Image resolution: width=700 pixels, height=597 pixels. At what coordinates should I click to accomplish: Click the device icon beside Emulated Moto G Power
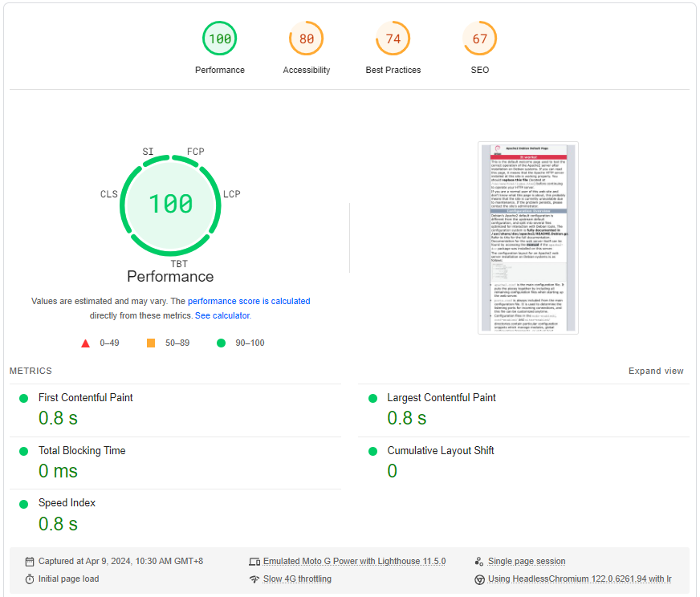pos(254,562)
